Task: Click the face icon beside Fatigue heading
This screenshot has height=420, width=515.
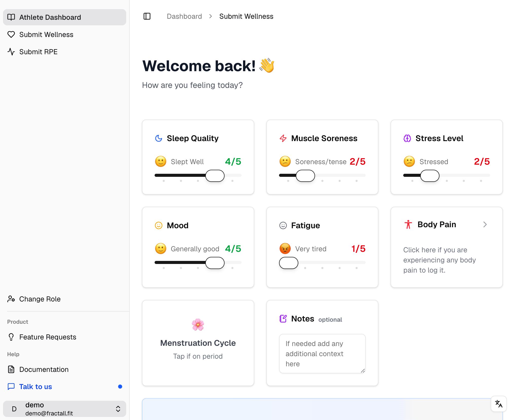Action: pyautogui.click(x=283, y=225)
